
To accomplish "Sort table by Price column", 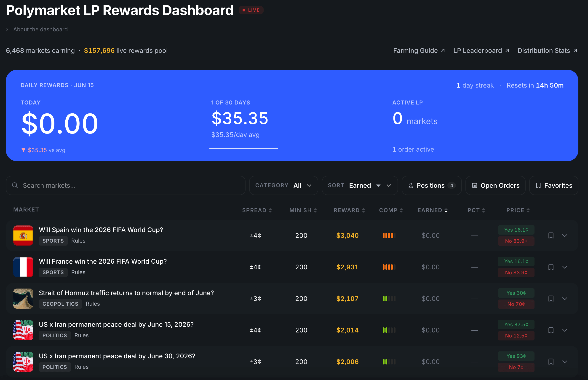I will [x=518, y=210].
